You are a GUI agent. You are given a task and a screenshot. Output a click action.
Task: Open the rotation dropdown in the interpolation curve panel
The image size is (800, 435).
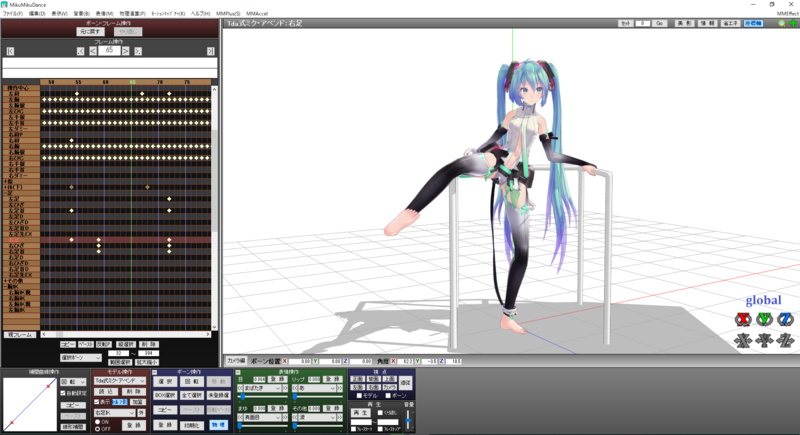tap(73, 381)
